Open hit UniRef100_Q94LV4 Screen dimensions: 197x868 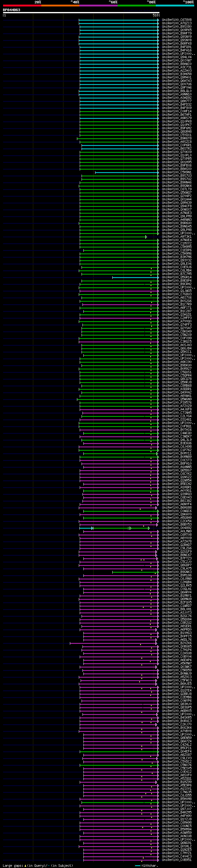tap(177, 57)
